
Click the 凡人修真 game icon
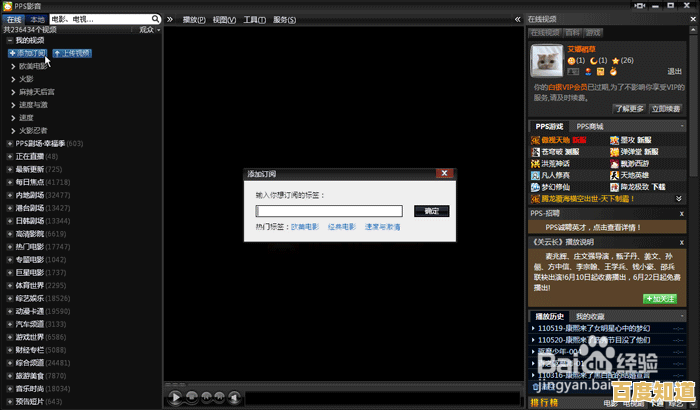(x=535, y=175)
